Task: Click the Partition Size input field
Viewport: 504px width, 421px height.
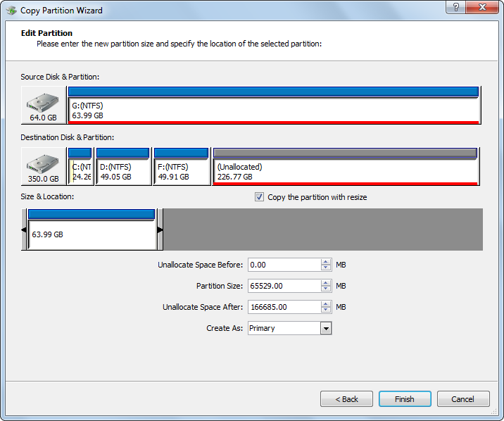Action: pos(284,286)
